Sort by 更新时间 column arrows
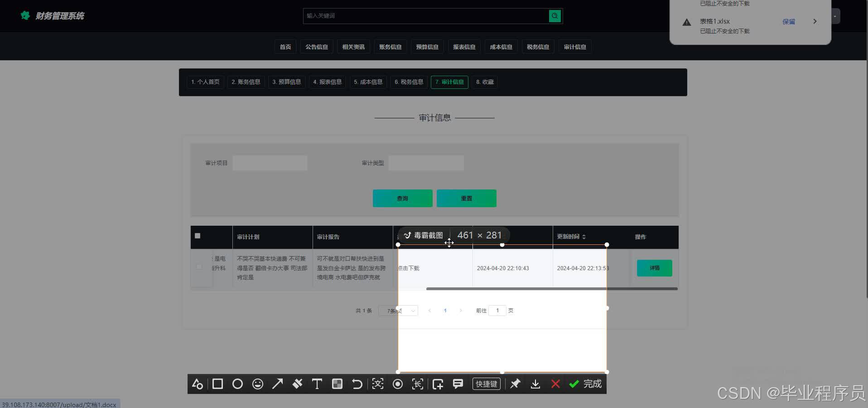868x408 pixels. [584, 237]
